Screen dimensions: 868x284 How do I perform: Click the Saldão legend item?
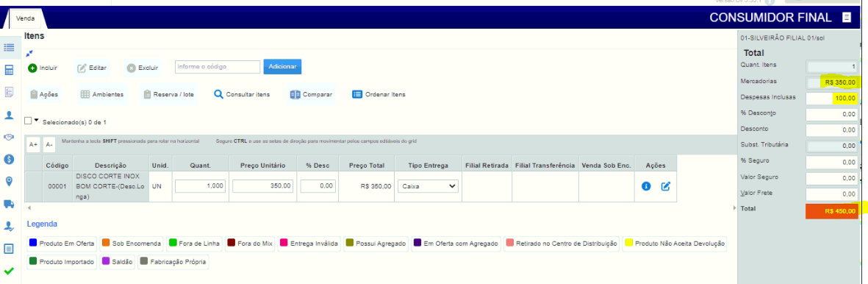pyautogui.click(x=118, y=262)
